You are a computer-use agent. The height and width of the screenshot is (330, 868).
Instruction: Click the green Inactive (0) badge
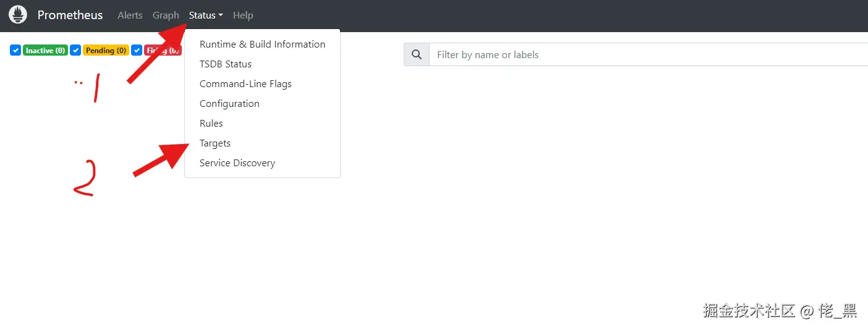click(x=45, y=51)
